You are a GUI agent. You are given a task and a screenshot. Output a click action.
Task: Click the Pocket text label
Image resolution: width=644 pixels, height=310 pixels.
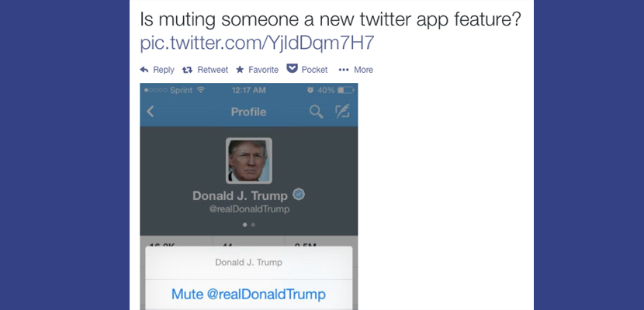(x=314, y=70)
